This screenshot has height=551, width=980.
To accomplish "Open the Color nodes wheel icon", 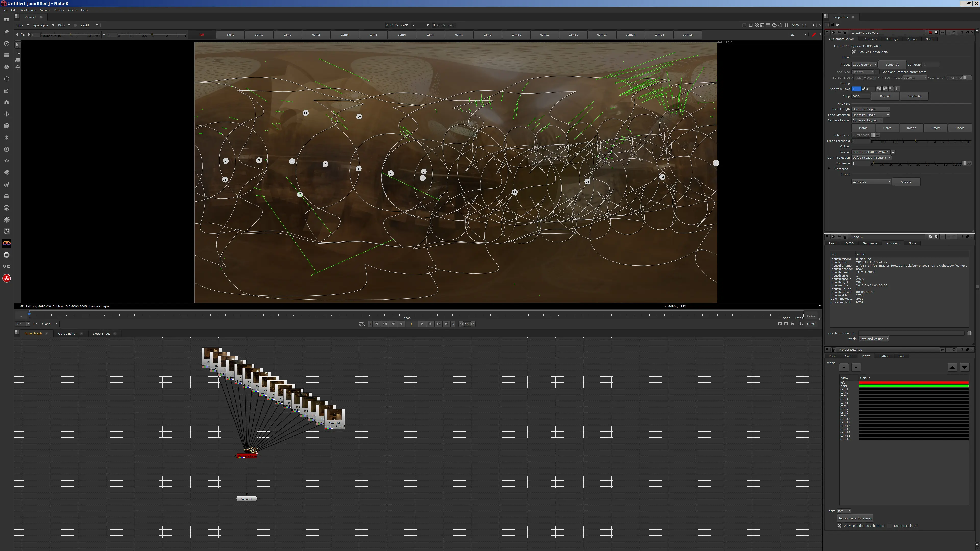I will [6, 67].
